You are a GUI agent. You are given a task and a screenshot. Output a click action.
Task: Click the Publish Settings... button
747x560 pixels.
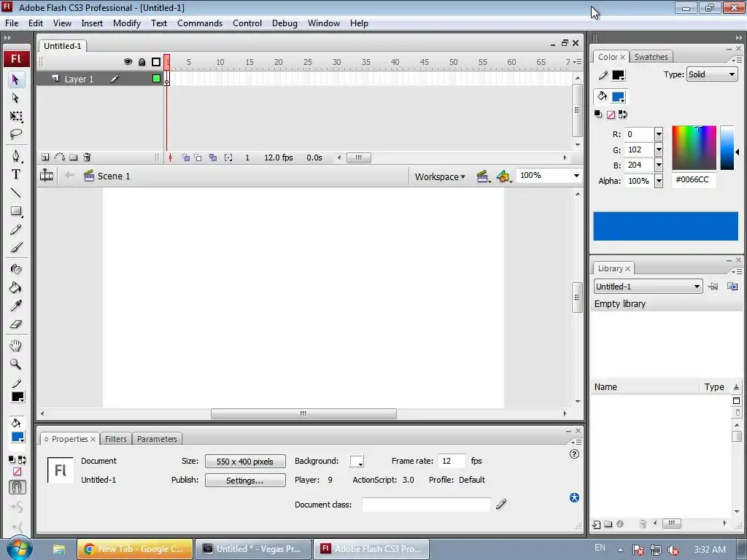point(245,480)
